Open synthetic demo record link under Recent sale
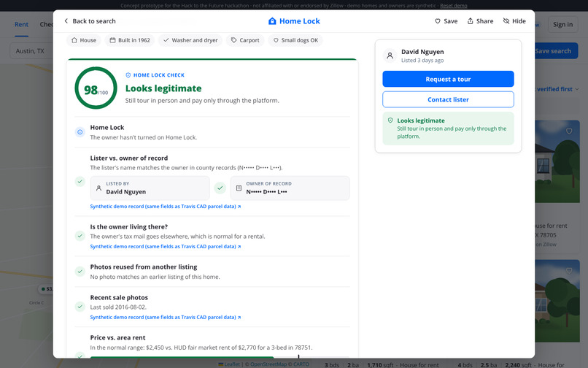 (166, 318)
